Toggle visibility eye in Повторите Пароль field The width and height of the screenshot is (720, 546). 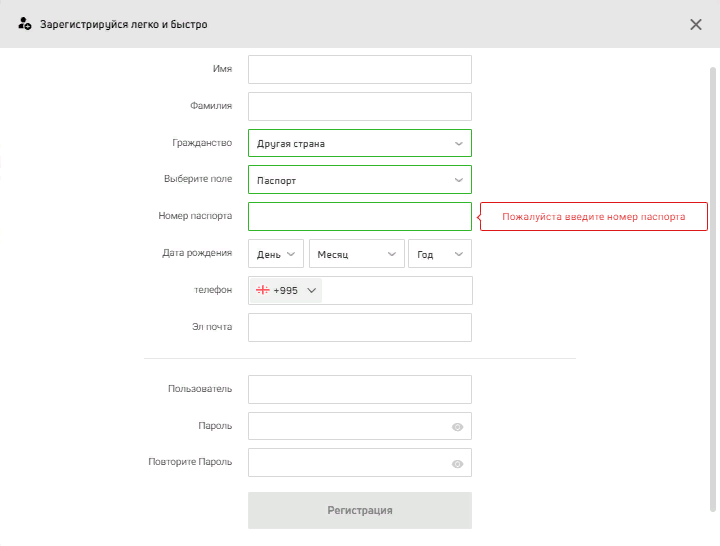457,464
